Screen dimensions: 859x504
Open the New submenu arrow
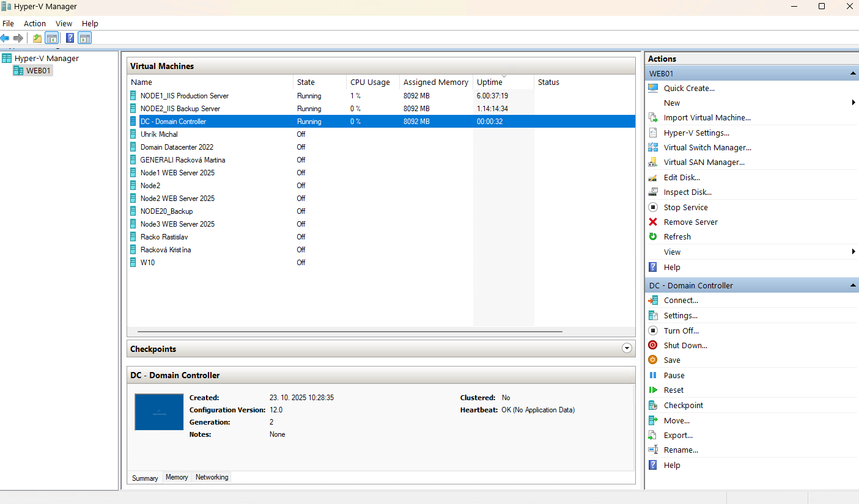point(853,103)
